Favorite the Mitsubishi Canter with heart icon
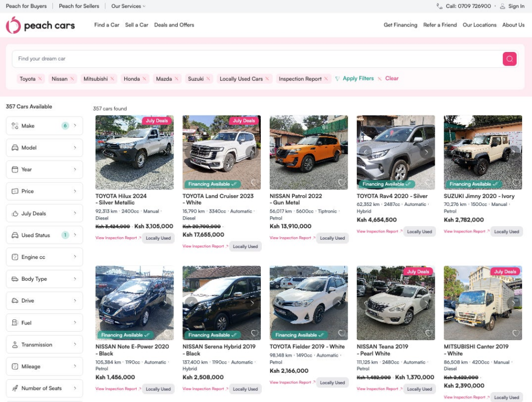Screen dimensions: 532x402 pos(516,333)
